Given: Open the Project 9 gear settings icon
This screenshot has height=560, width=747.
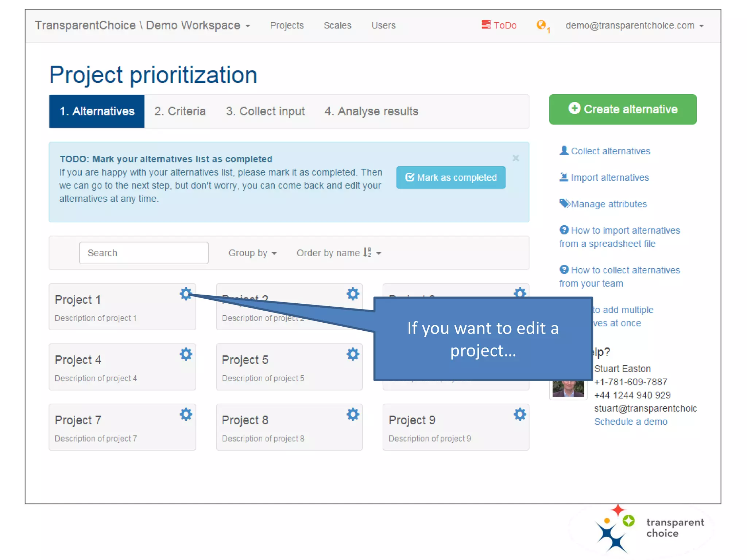Looking at the screenshot, I should click(x=520, y=414).
